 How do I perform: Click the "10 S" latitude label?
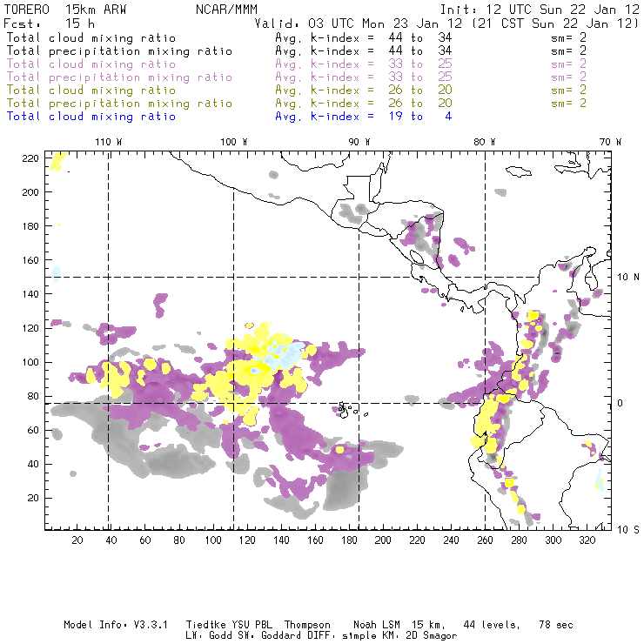(x=628, y=530)
